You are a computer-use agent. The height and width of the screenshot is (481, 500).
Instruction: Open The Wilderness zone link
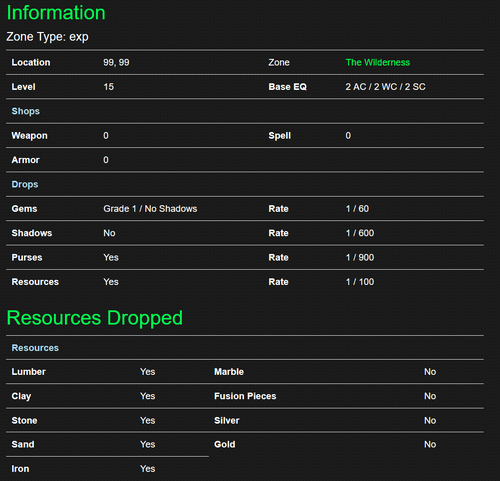pyautogui.click(x=378, y=62)
